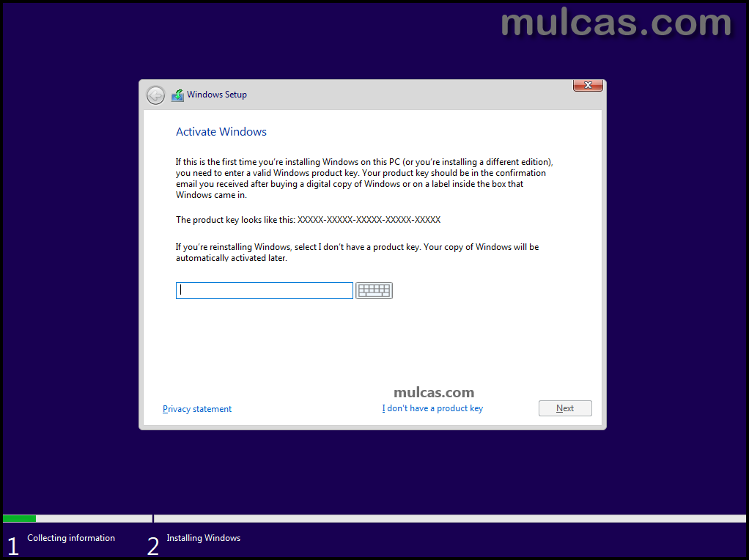Click the step number 1 at bottom
Image resolution: width=749 pixels, height=560 pixels.
pos(12,546)
